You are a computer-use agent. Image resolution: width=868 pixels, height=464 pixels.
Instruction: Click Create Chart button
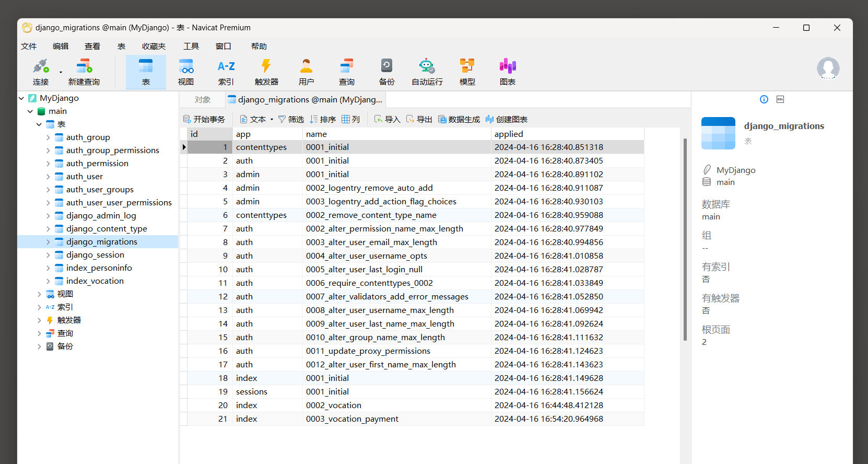click(507, 119)
